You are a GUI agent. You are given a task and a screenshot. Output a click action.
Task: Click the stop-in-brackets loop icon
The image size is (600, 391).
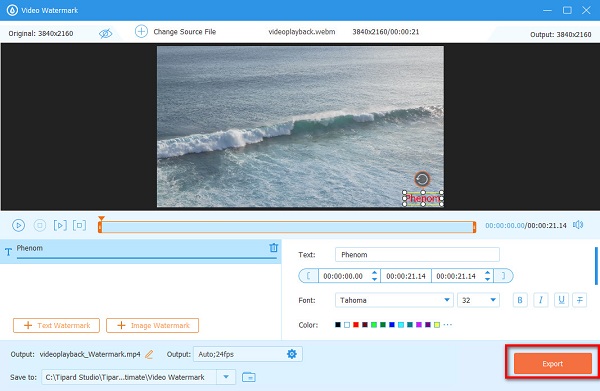(x=79, y=225)
